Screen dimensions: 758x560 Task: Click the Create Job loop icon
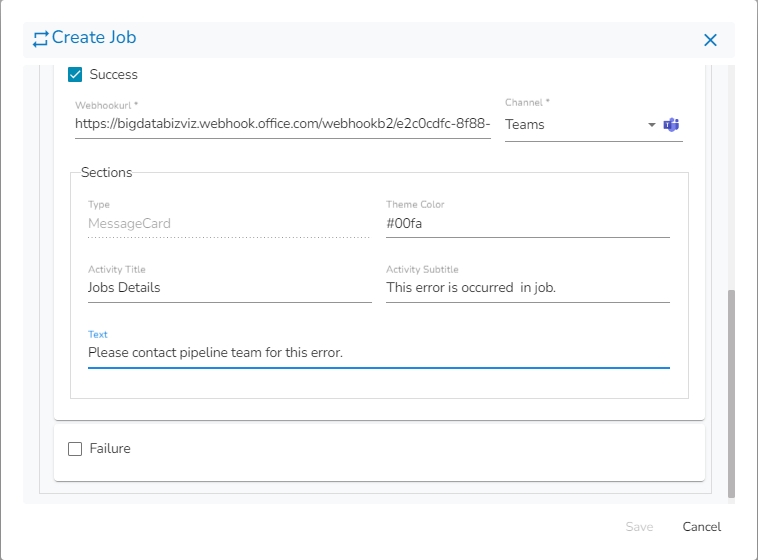(40, 39)
